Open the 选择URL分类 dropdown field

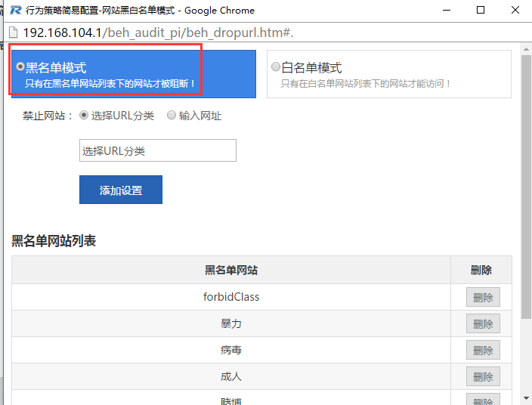(157, 150)
